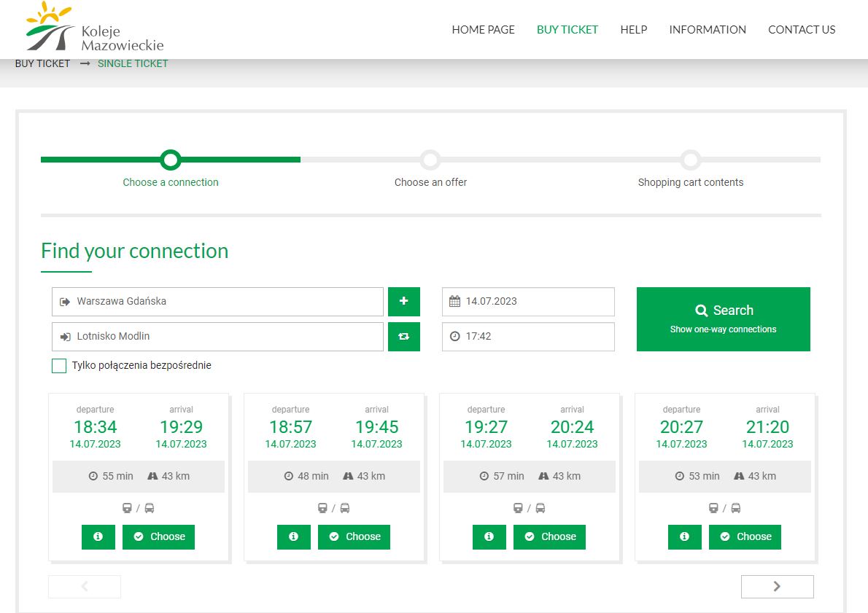Click the clock icon in time field
This screenshot has width=868, height=613.
[x=454, y=336]
